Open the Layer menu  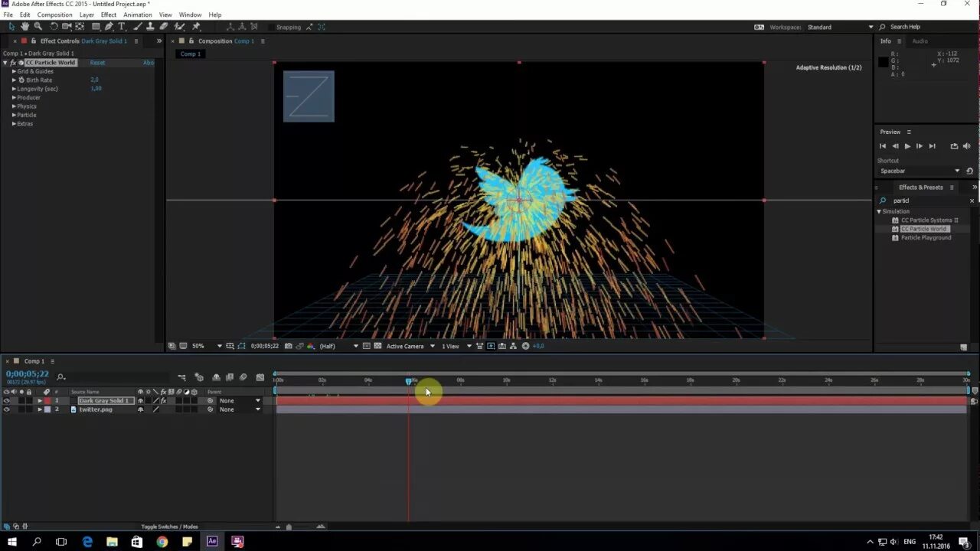(x=87, y=15)
